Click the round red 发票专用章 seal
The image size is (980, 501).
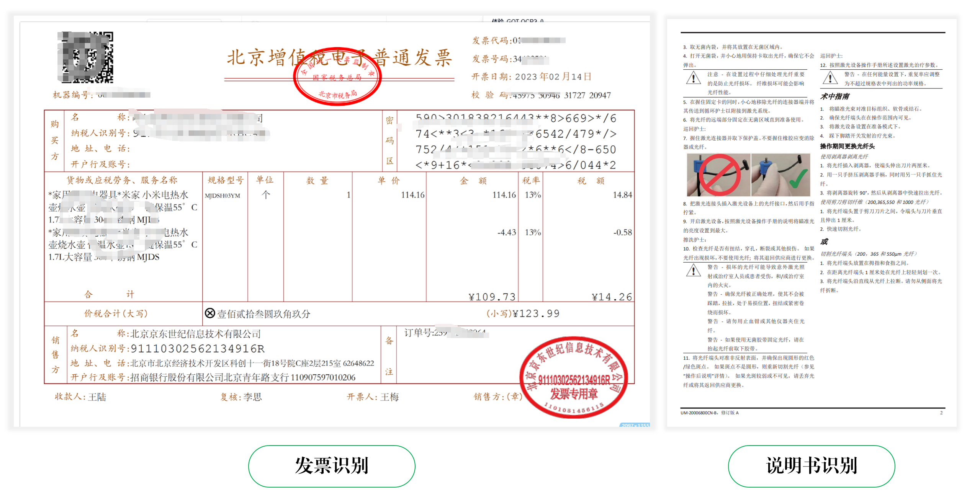tap(573, 377)
